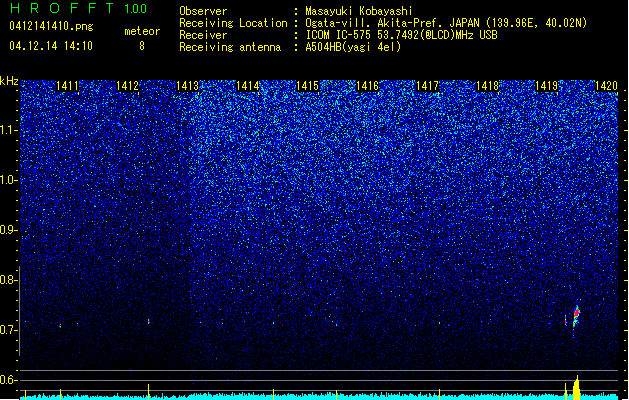This screenshot has height=400, width=629.
Task: Click the 1413 time axis label
Action: pyautogui.click(x=187, y=86)
